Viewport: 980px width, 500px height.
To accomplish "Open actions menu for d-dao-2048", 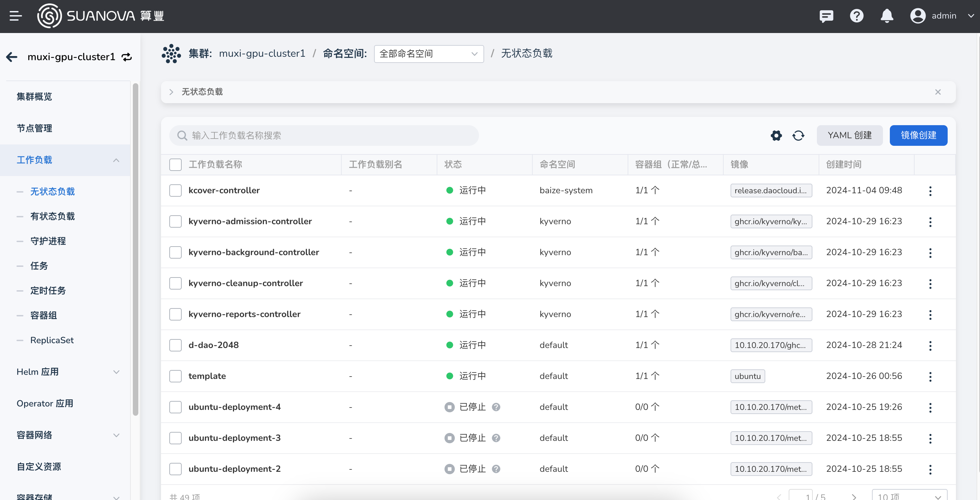I will (930, 346).
